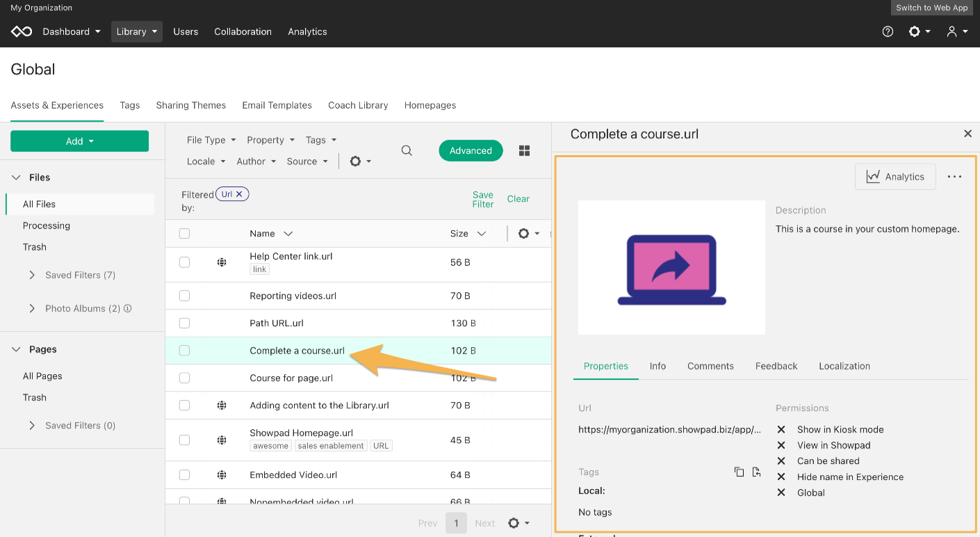Check the Course for page.url checkbox
The height and width of the screenshot is (537, 980).
pos(184,378)
